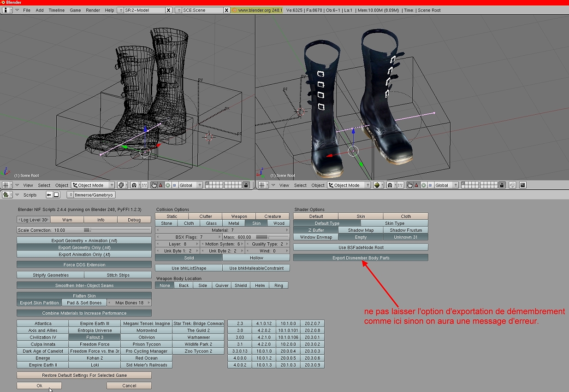This screenshot has height=392, width=569.
Task: Toggle Smoothen Inter-Object Seams option
Action: 84,286
